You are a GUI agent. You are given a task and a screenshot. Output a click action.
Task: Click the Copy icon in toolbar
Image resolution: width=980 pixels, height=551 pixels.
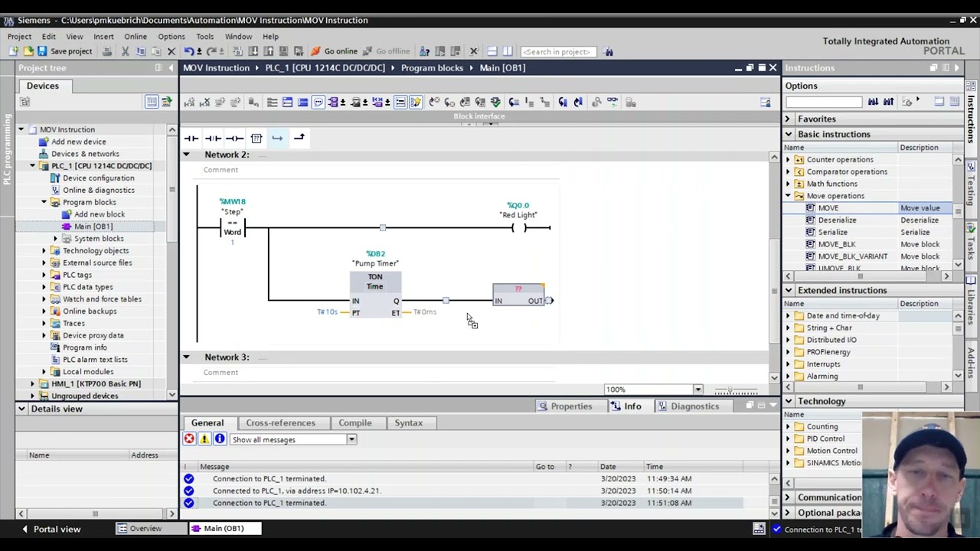[x=140, y=51]
